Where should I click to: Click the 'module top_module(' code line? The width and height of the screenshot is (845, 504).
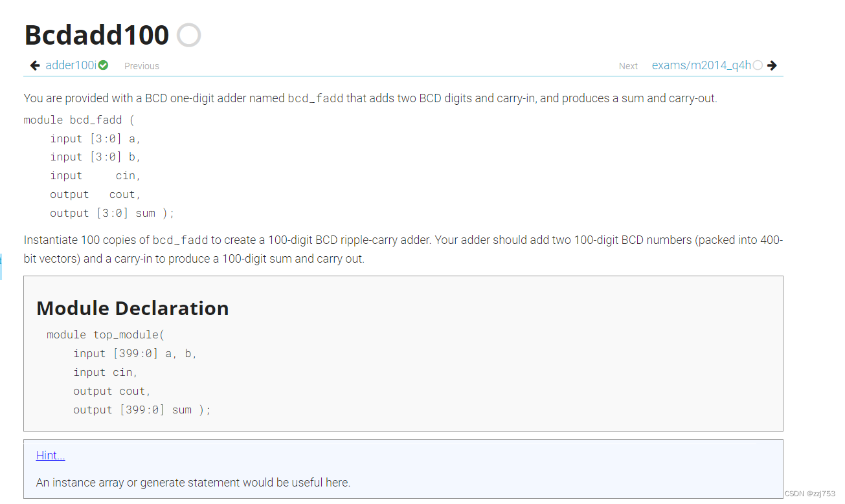[x=106, y=334]
